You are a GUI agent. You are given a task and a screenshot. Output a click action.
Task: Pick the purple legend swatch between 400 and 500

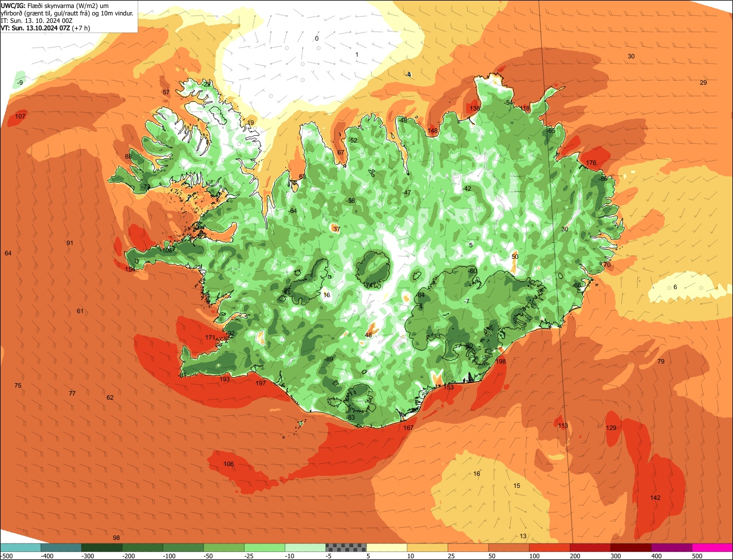tap(671, 547)
